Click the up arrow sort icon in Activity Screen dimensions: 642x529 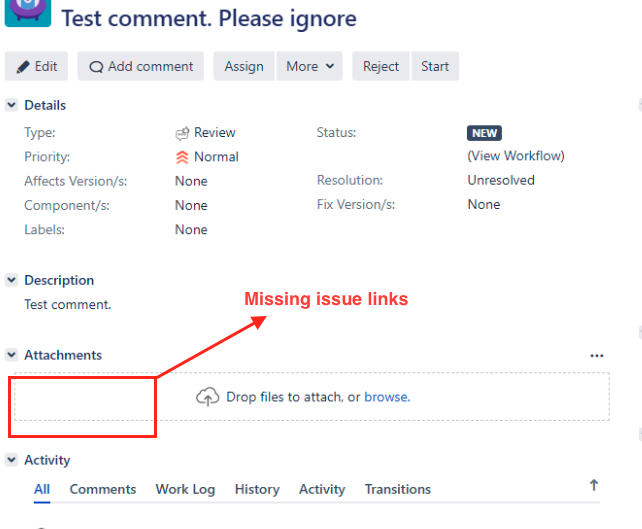click(594, 485)
